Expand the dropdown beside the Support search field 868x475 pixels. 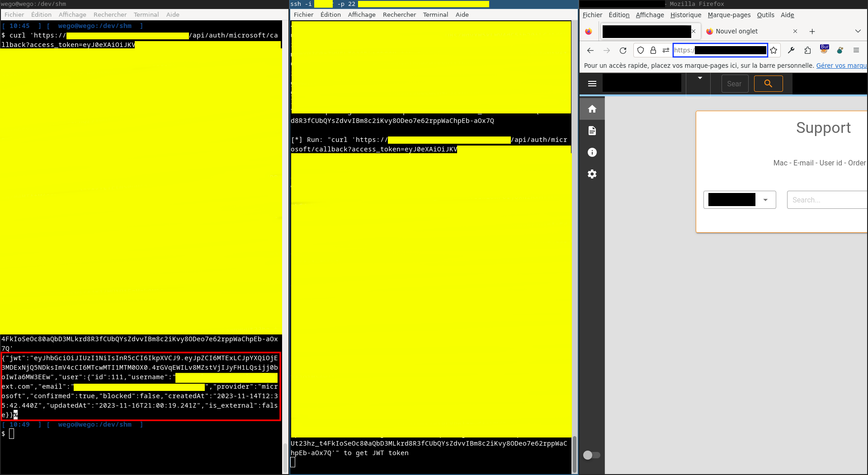[x=765, y=200]
